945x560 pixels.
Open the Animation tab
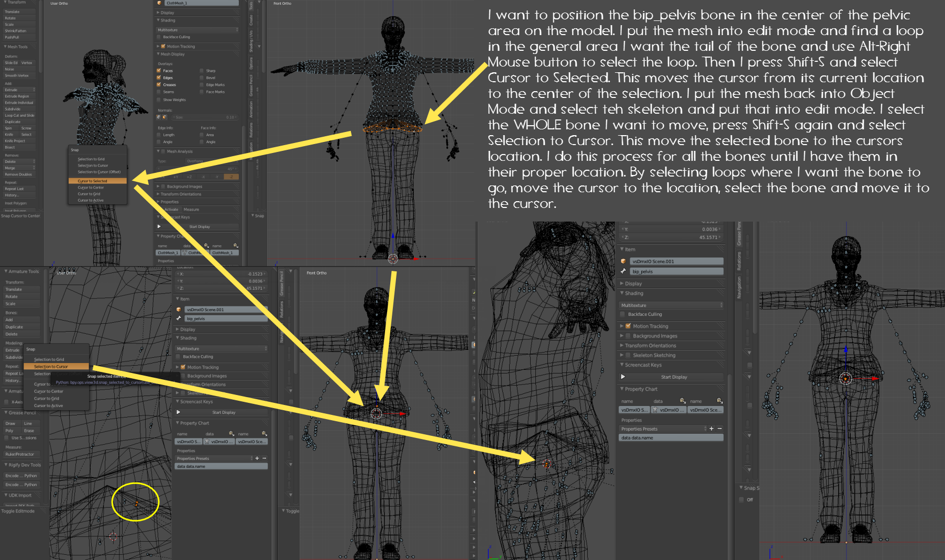[x=251, y=109]
